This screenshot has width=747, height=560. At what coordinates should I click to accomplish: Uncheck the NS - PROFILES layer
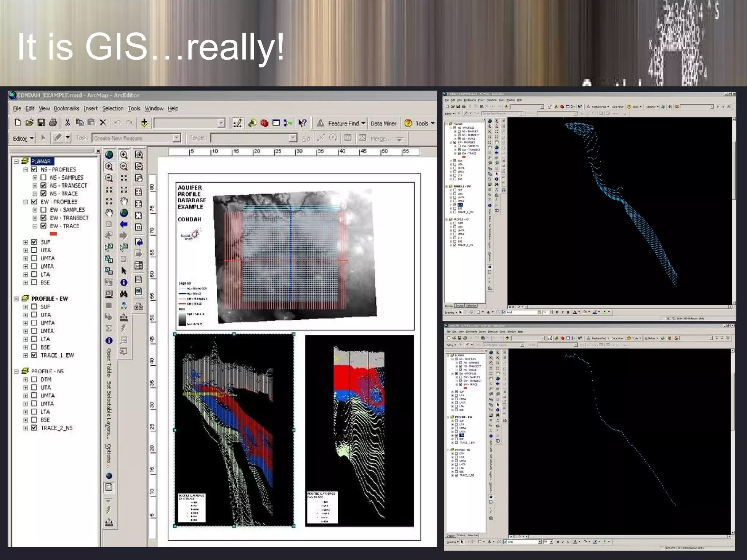pyautogui.click(x=34, y=170)
